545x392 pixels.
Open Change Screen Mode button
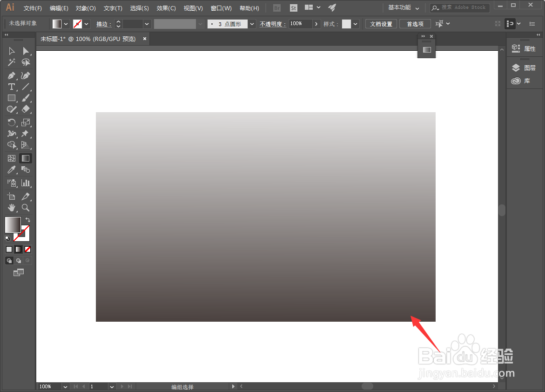[x=19, y=273]
